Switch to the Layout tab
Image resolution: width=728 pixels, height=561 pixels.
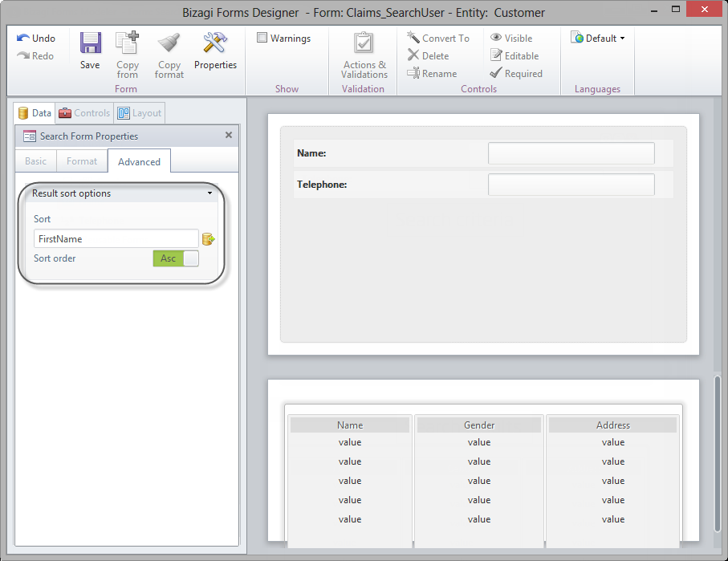[x=140, y=113]
